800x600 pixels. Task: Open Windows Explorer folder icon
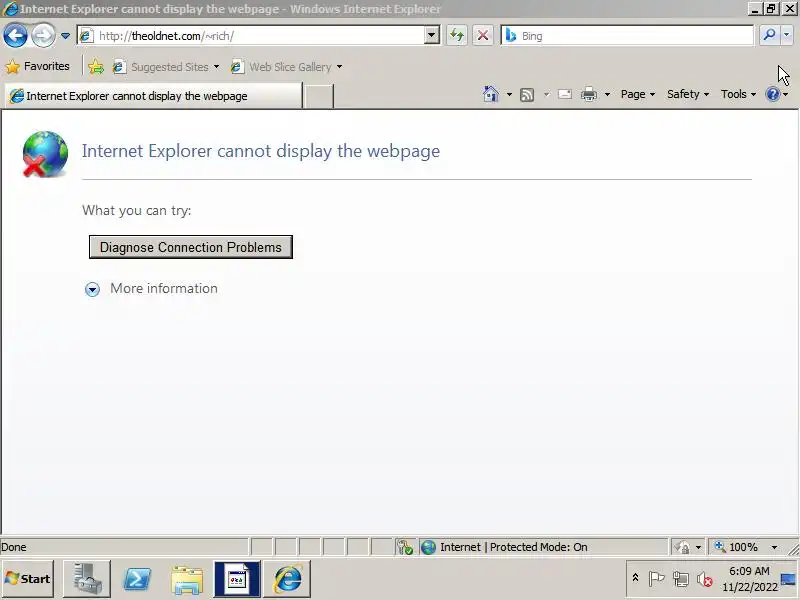(x=187, y=579)
